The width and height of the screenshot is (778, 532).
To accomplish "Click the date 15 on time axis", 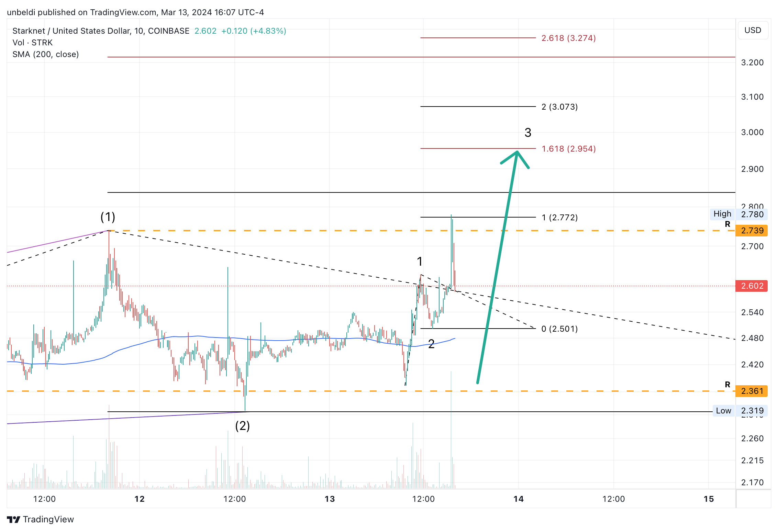I will (x=709, y=499).
